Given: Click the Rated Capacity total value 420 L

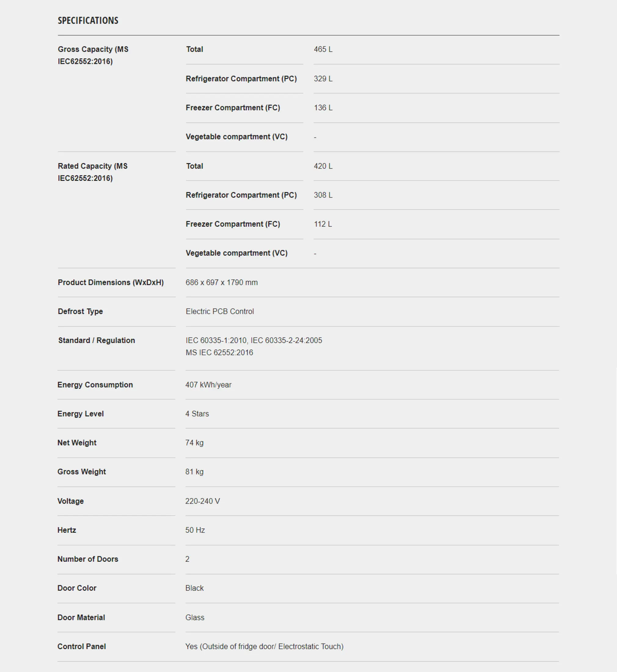Looking at the screenshot, I should pyautogui.click(x=323, y=166).
